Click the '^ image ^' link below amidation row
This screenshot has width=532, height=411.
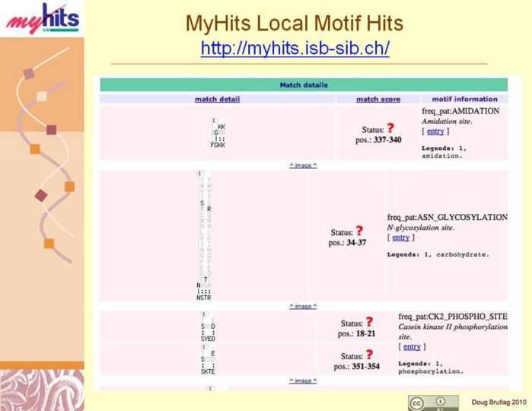coord(303,165)
